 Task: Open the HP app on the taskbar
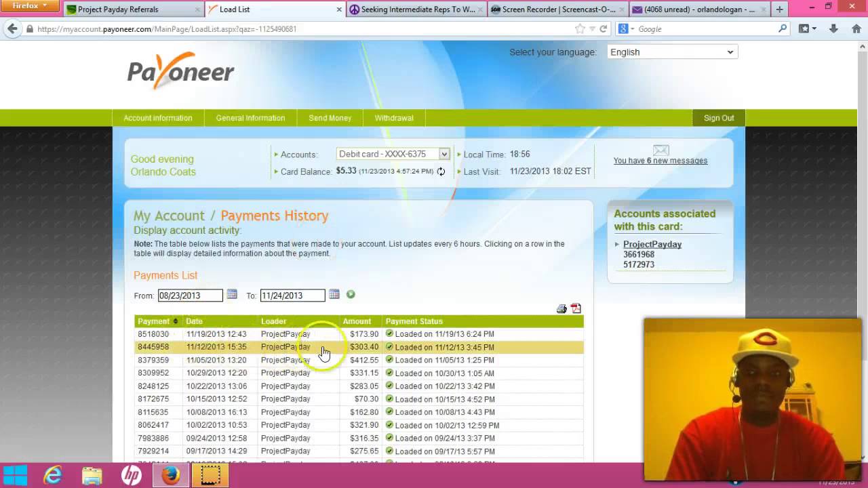coord(132,476)
